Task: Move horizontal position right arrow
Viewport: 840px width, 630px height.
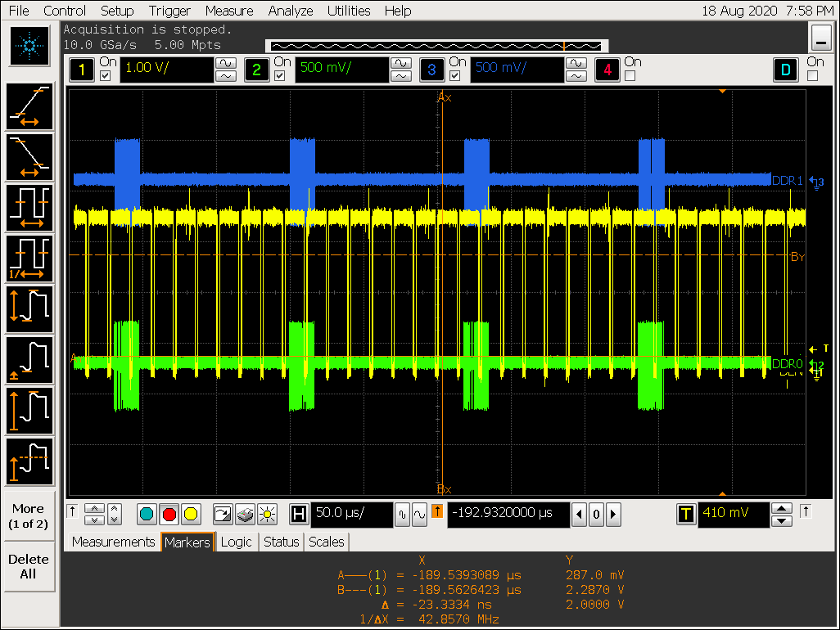Action: tap(613, 515)
